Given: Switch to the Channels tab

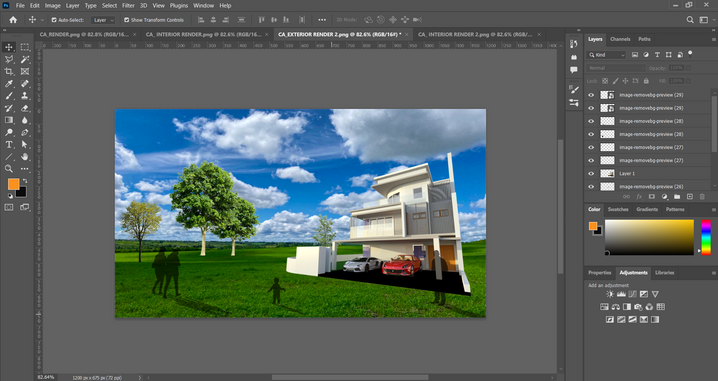Looking at the screenshot, I should pos(620,39).
